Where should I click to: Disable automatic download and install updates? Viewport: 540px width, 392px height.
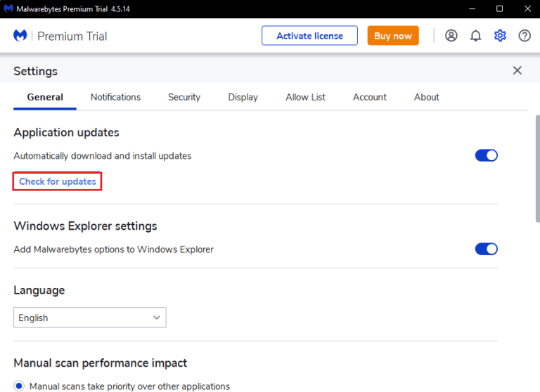point(486,155)
